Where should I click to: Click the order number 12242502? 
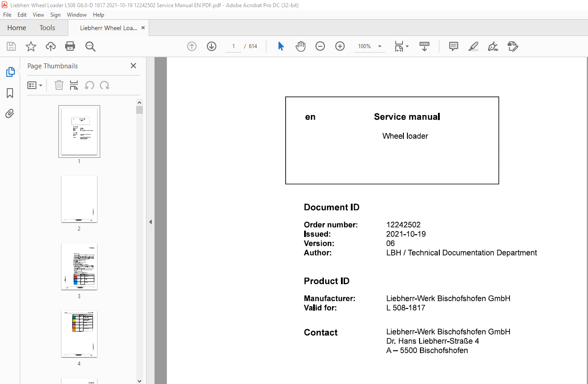(403, 225)
